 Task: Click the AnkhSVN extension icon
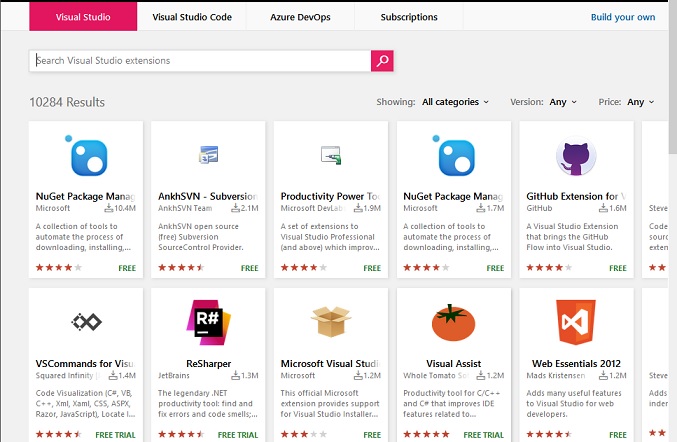209,155
